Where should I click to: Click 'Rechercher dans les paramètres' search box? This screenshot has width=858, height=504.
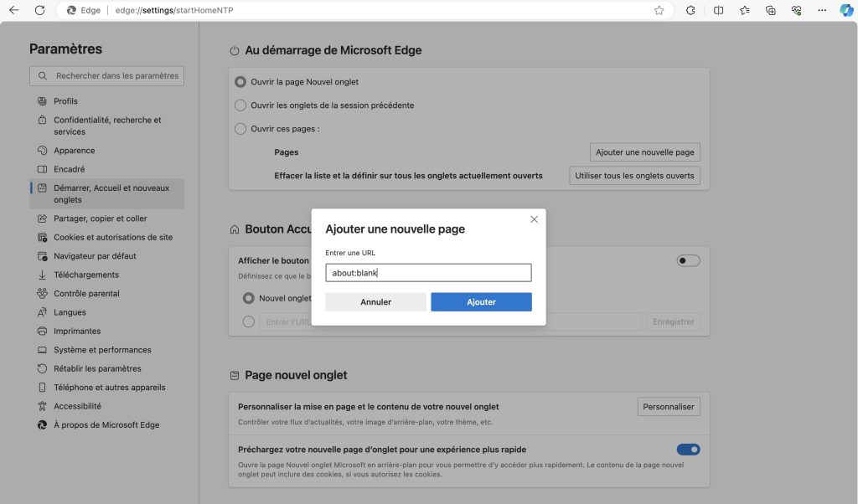coord(106,76)
